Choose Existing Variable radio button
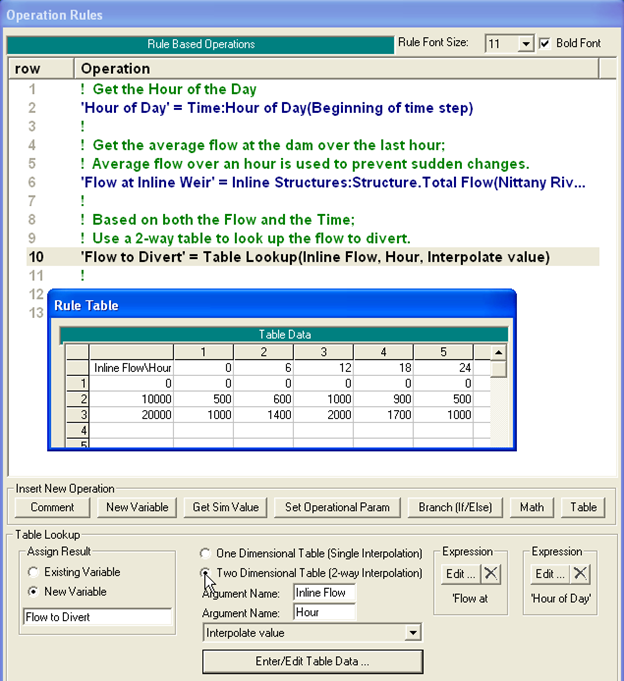624x681 pixels. point(36,572)
